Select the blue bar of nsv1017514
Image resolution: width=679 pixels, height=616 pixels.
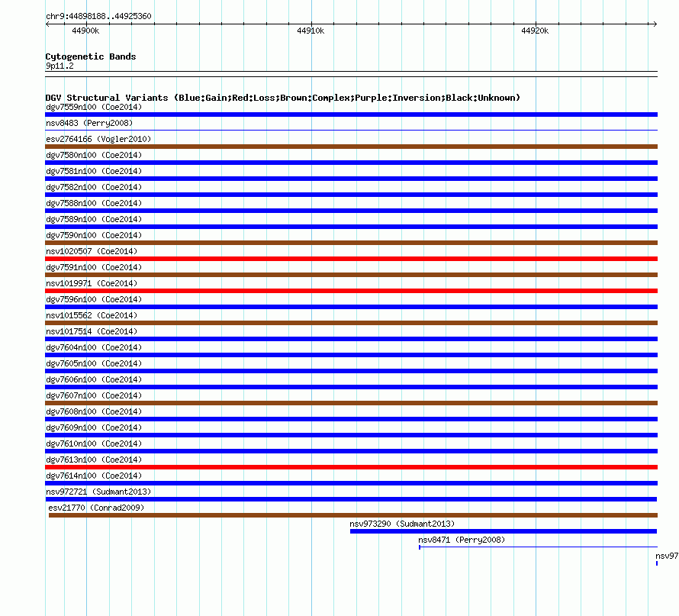coord(351,339)
